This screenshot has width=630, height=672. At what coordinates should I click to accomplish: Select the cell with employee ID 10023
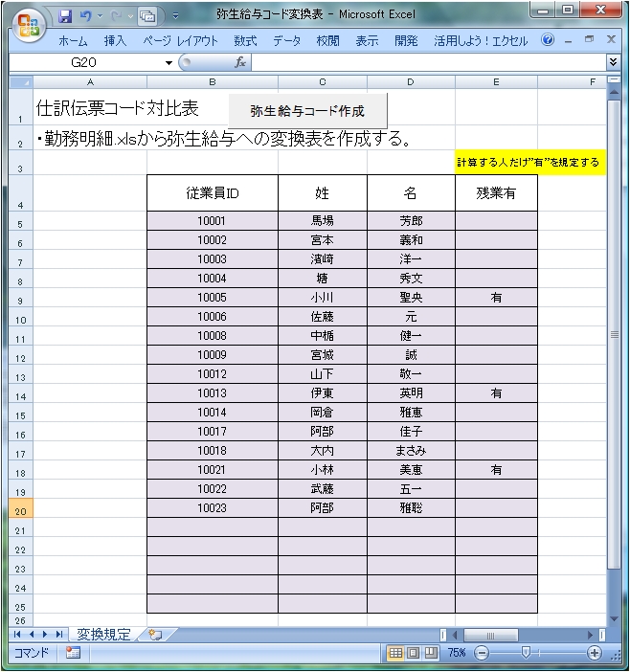(x=213, y=508)
